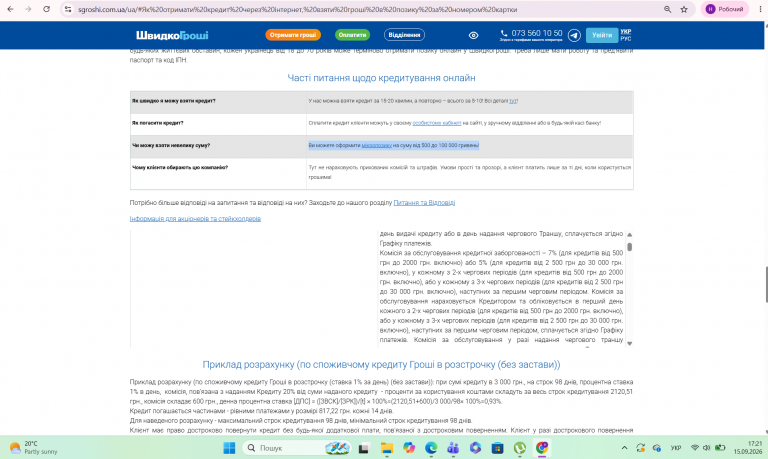The width and height of the screenshot is (768, 459).
Task: Click the orange Отримати гроші button
Action: (x=293, y=35)
